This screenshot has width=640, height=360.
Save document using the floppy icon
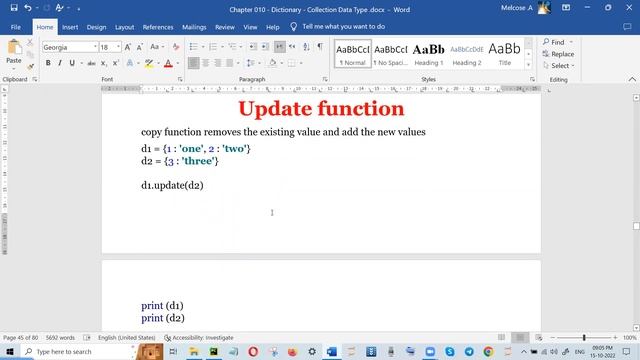14,8
